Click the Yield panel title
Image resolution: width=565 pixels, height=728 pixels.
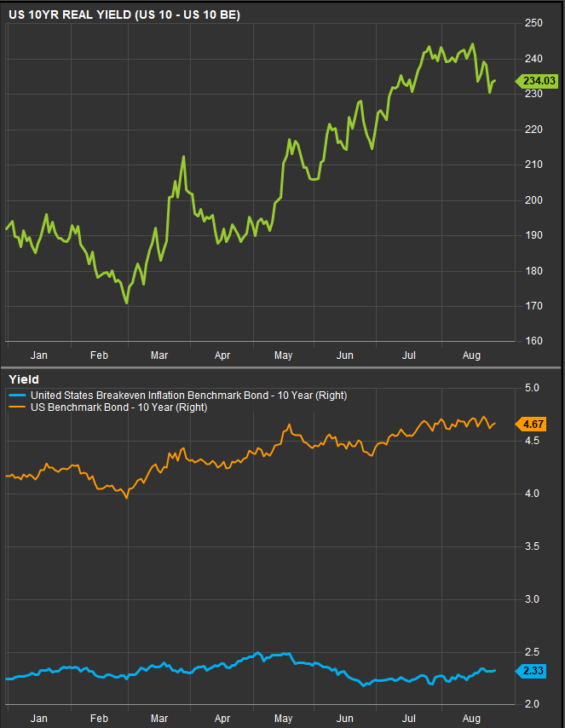[x=24, y=379]
